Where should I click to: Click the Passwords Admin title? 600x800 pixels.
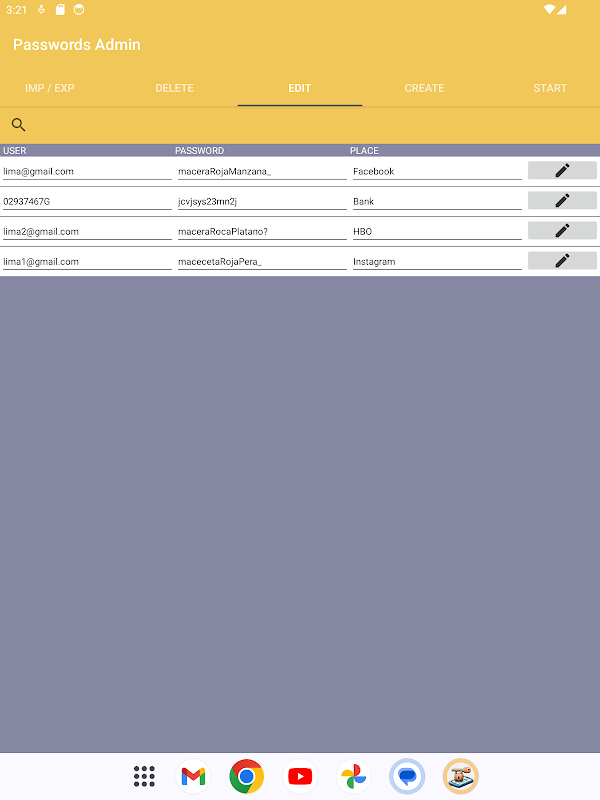pos(77,44)
